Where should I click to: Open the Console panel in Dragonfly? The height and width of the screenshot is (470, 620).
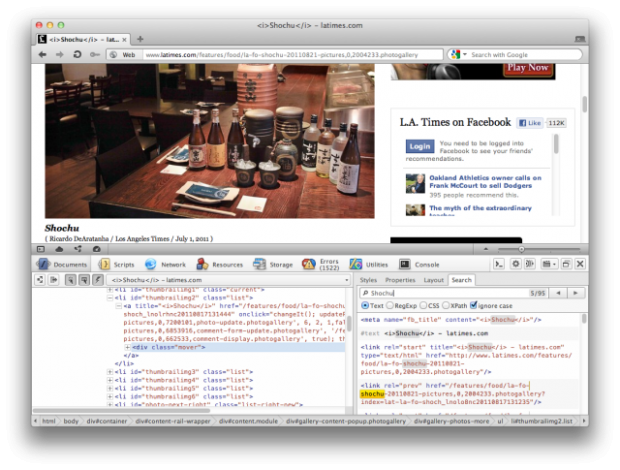coord(419,264)
